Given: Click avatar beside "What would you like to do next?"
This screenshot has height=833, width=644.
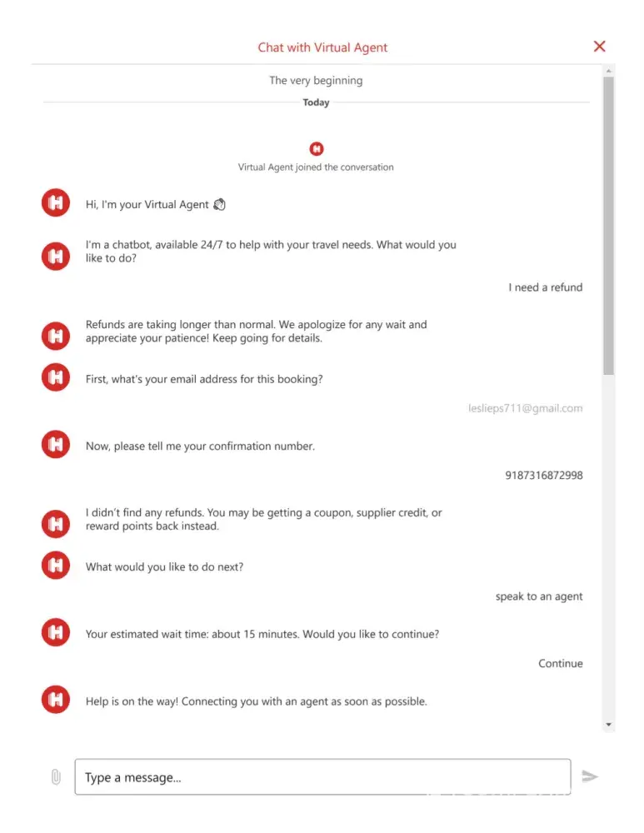Looking at the screenshot, I should coord(56,566).
